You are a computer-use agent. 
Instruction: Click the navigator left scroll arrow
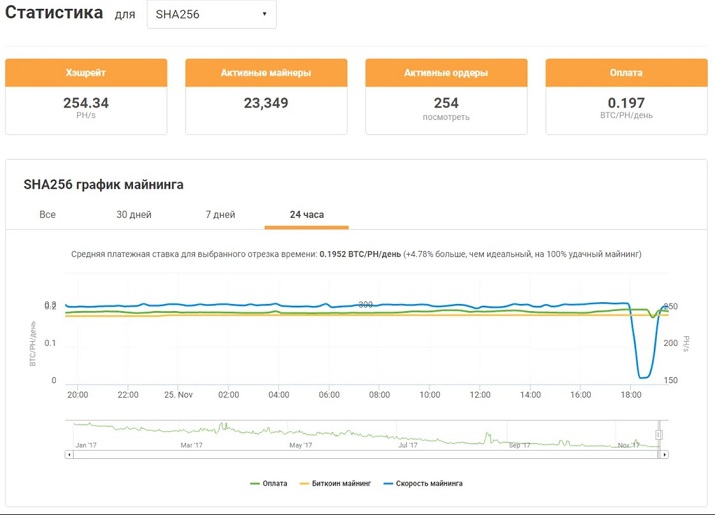click(x=69, y=454)
